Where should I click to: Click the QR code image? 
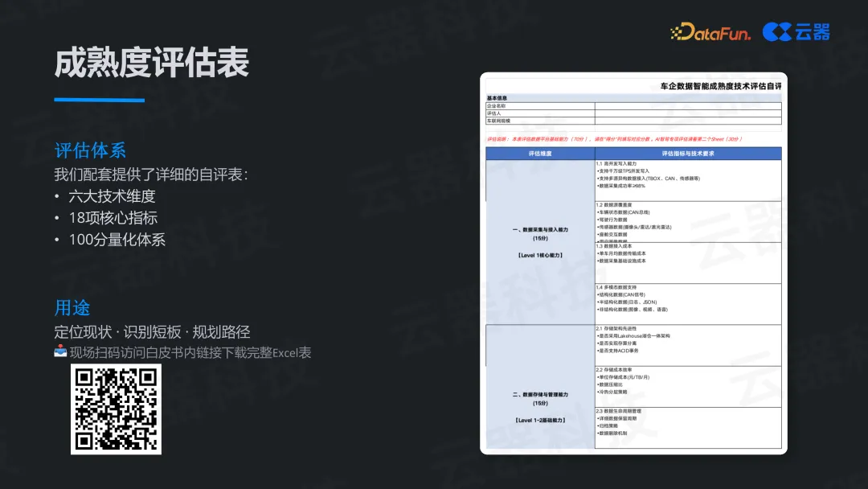point(117,409)
